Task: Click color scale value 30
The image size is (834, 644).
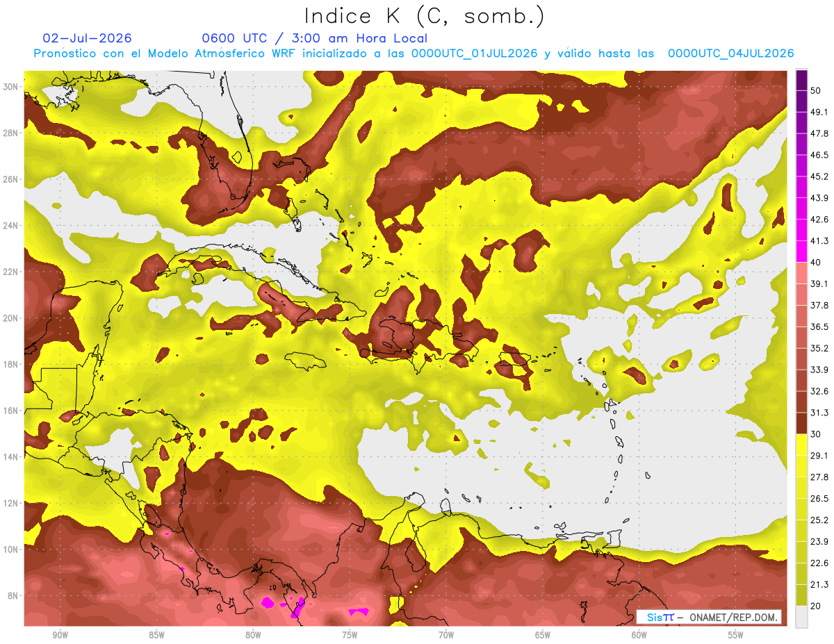Action: pos(817,434)
